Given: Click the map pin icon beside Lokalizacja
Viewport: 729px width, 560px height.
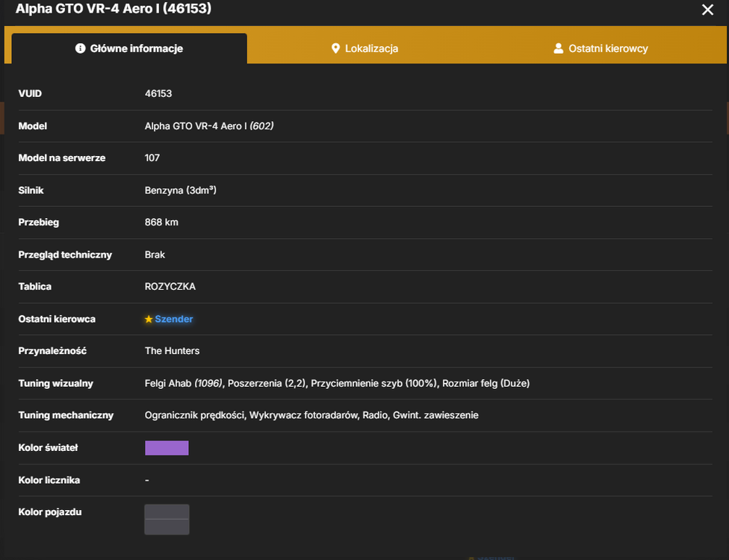Looking at the screenshot, I should [x=335, y=49].
